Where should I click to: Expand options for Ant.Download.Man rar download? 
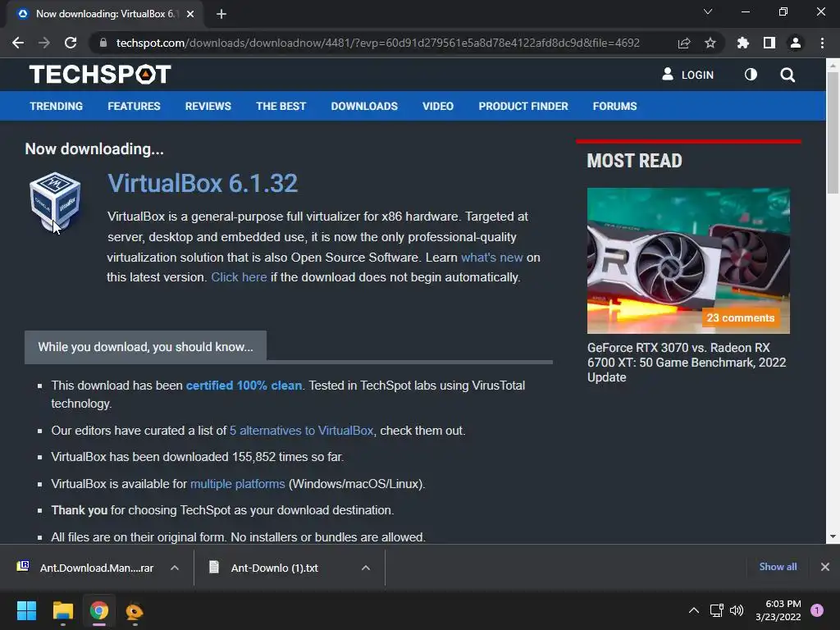pyautogui.click(x=175, y=568)
